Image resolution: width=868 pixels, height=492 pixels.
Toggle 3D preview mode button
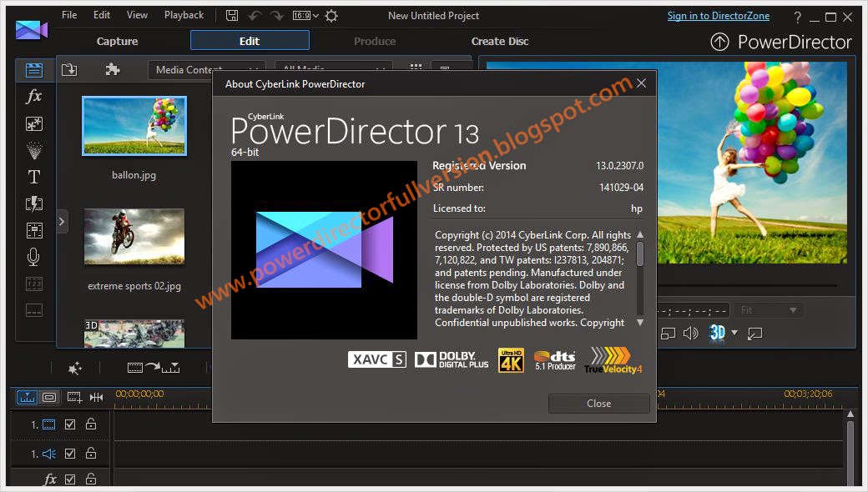718,332
